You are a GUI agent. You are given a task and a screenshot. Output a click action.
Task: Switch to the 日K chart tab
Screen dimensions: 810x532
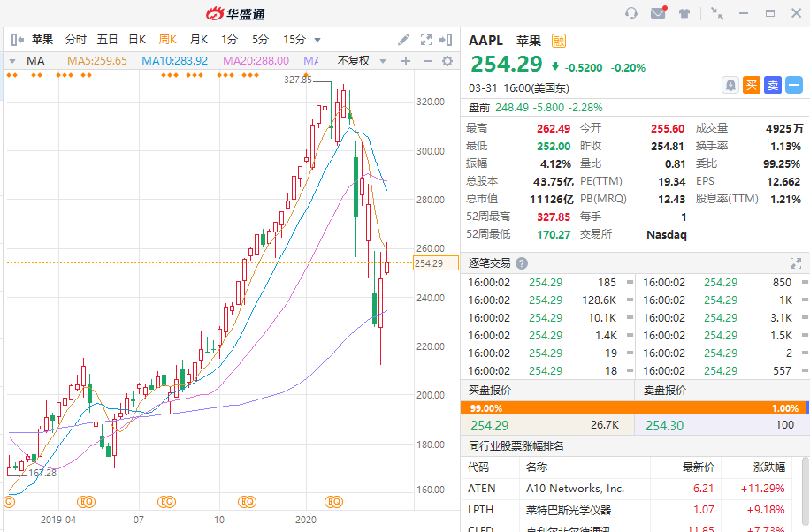pyautogui.click(x=137, y=40)
